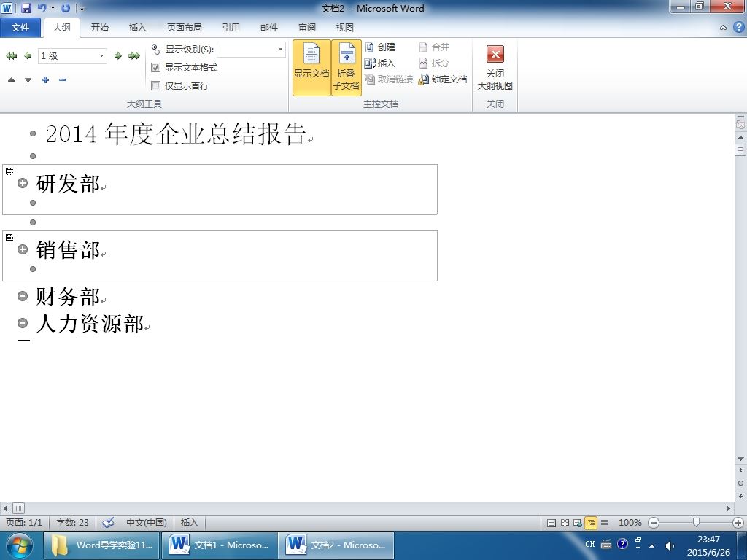
Task: Collapse heading with blue minus icon
Action: (63, 79)
